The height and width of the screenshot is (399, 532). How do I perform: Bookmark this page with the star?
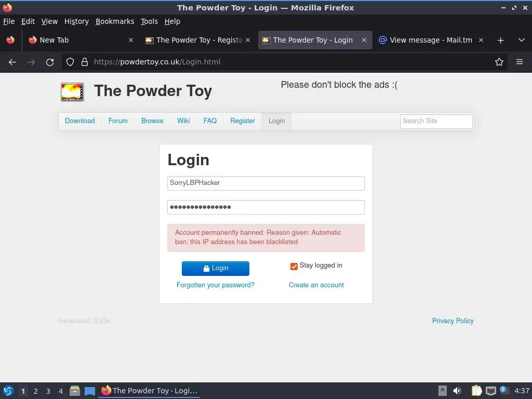click(x=499, y=62)
